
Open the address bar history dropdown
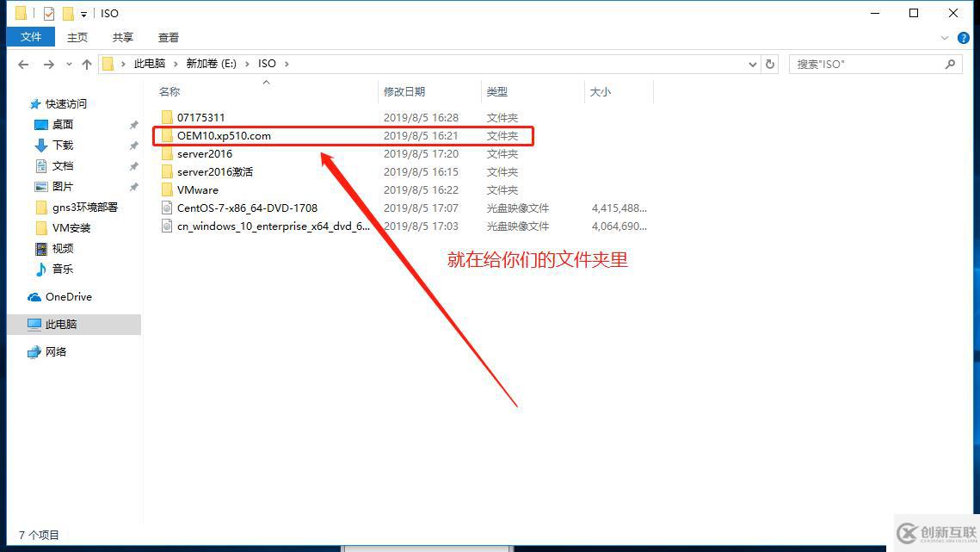click(752, 64)
